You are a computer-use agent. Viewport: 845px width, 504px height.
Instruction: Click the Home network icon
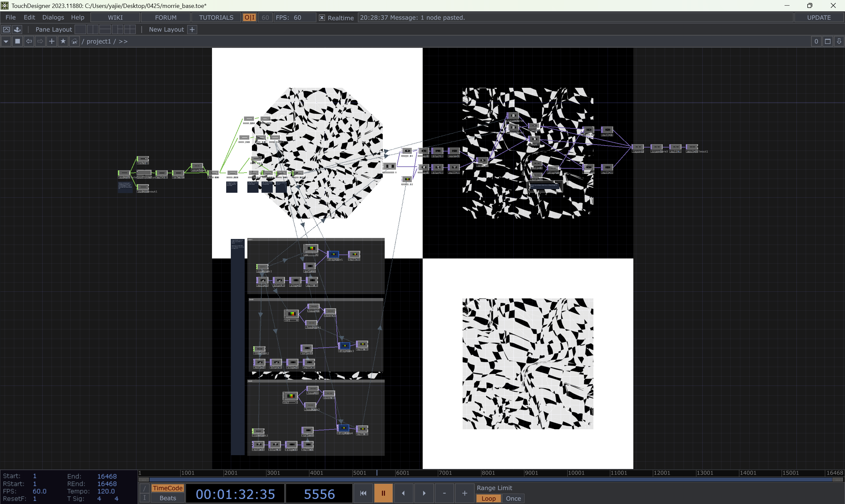[x=74, y=42]
